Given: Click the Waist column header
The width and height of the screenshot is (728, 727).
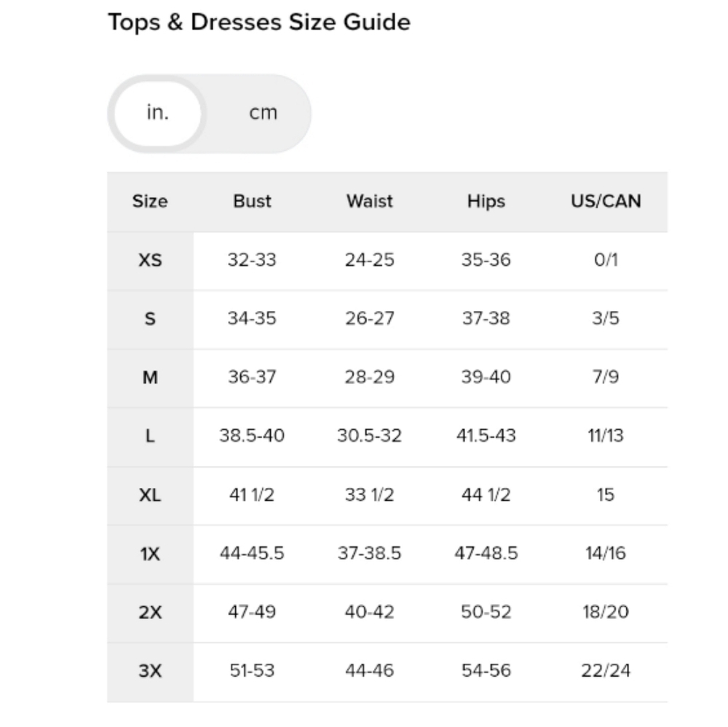Looking at the screenshot, I should [x=370, y=201].
